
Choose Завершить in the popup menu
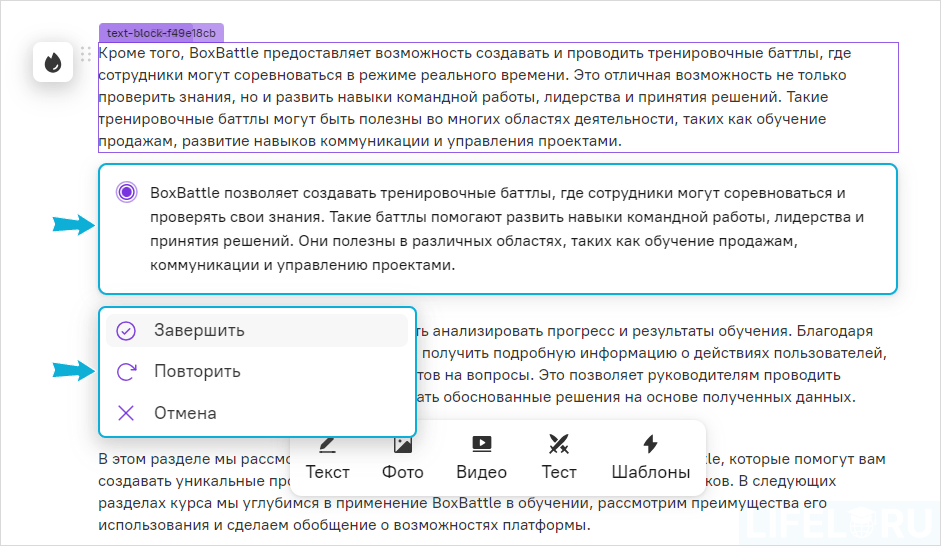pos(257,330)
